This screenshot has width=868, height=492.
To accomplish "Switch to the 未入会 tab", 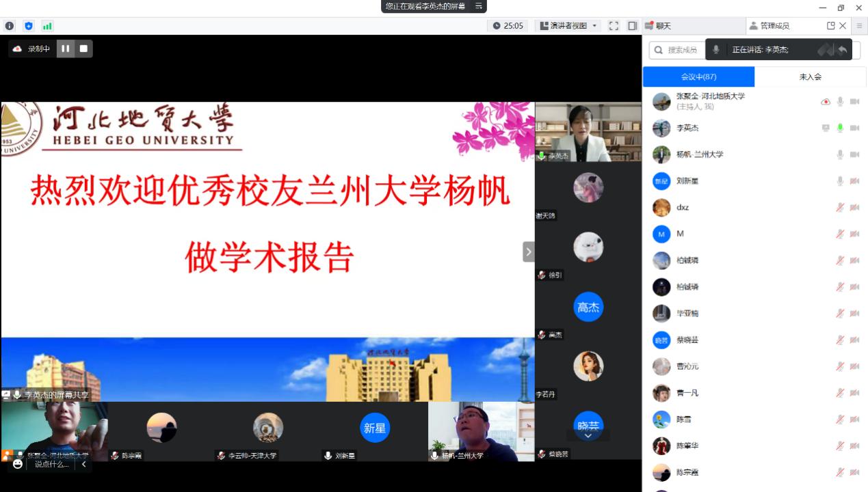I will pos(810,77).
